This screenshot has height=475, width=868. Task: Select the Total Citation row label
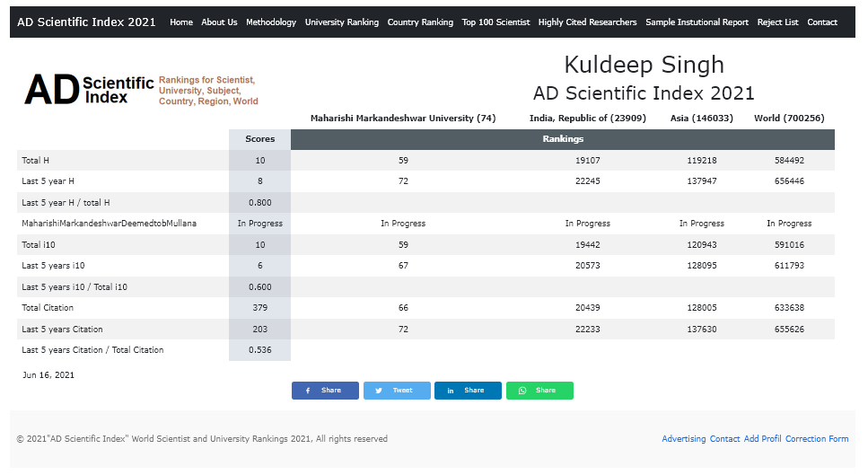(x=47, y=308)
